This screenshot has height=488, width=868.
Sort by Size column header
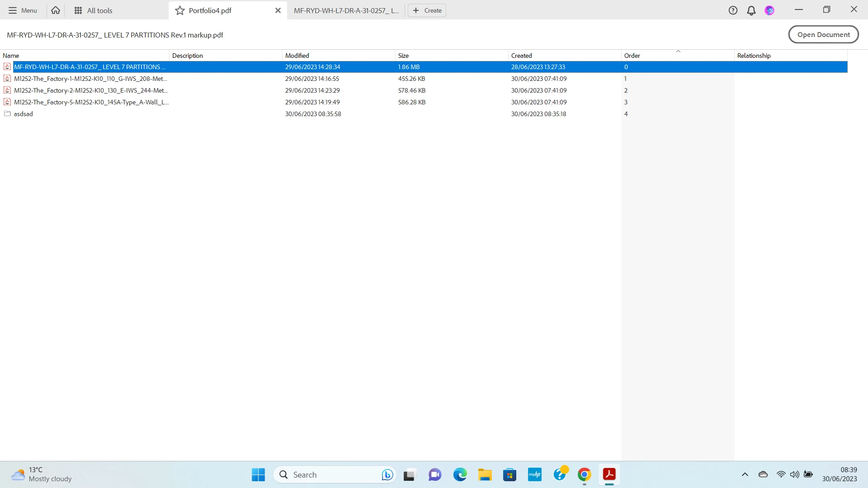click(x=403, y=56)
